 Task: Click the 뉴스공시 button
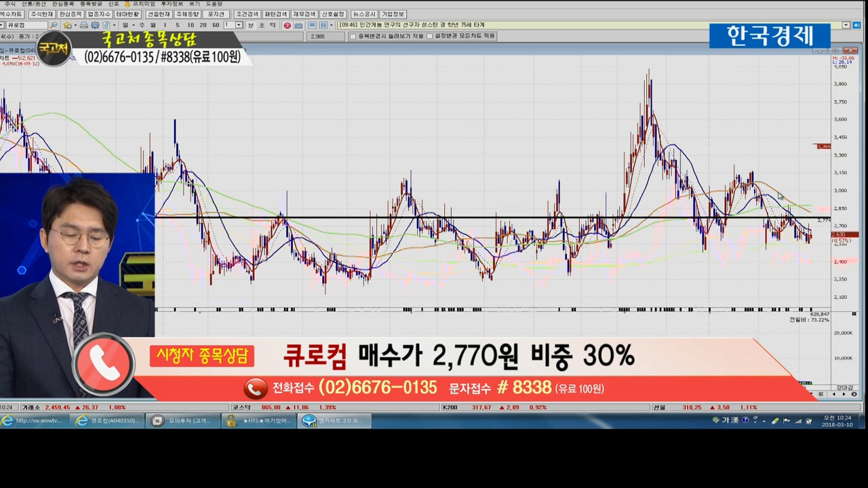tap(363, 14)
